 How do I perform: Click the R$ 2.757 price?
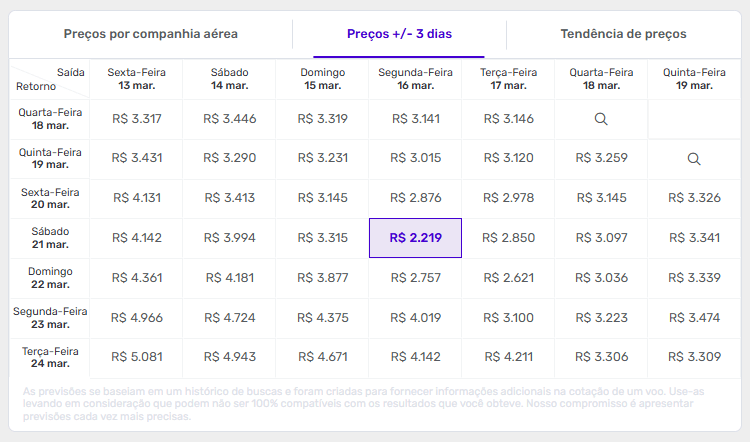tap(415, 278)
